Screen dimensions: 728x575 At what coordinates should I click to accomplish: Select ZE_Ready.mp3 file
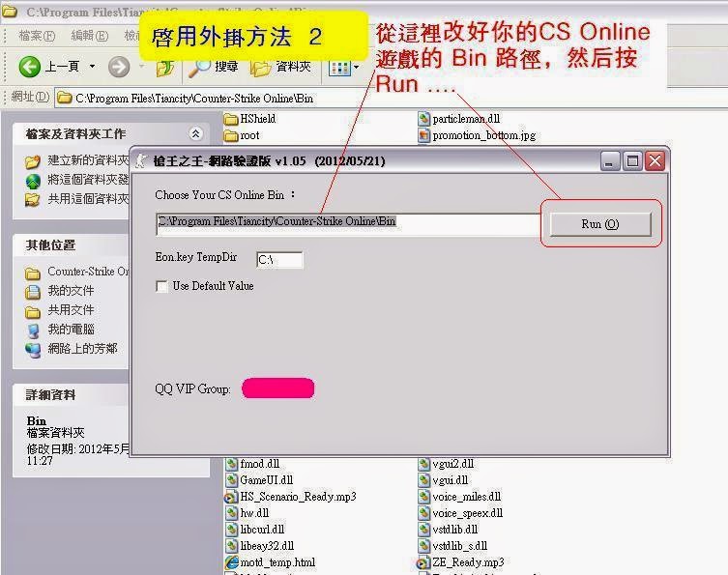460,562
